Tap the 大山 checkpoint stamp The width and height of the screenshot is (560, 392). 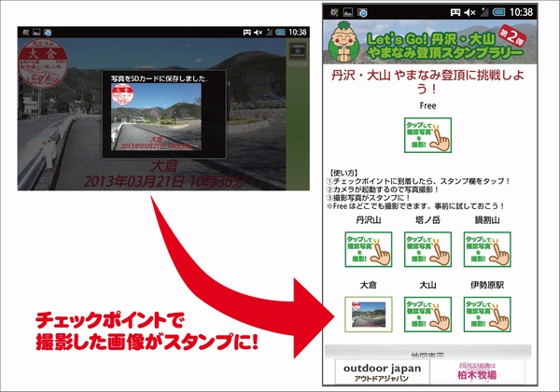[x=428, y=315]
